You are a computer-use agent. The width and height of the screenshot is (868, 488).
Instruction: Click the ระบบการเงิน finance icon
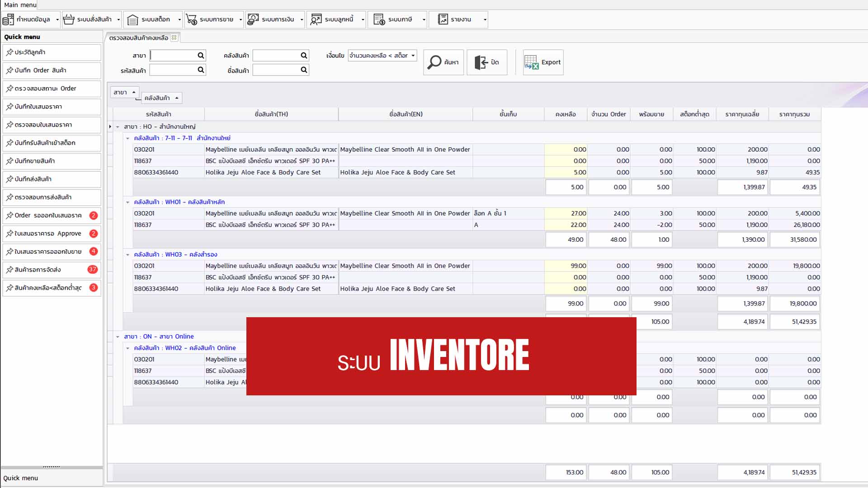tap(253, 19)
